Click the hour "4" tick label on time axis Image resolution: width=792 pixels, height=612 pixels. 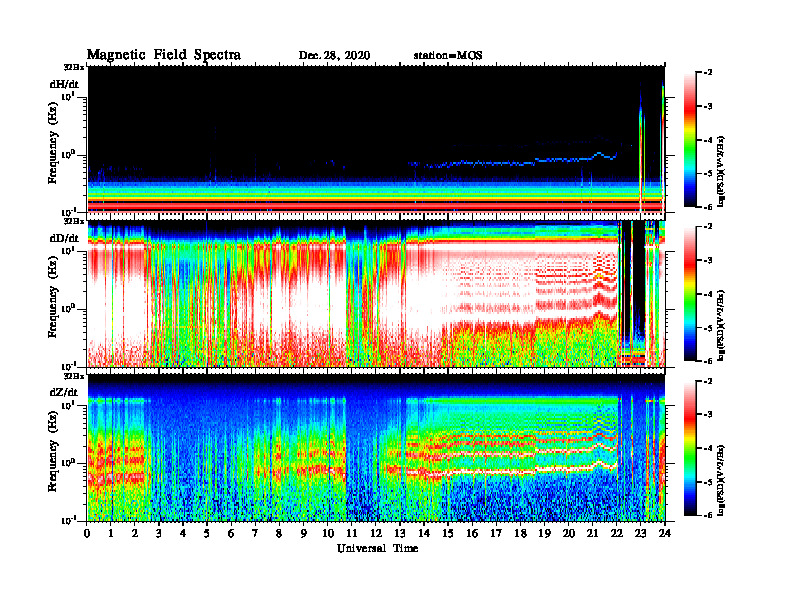[x=183, y=534]
